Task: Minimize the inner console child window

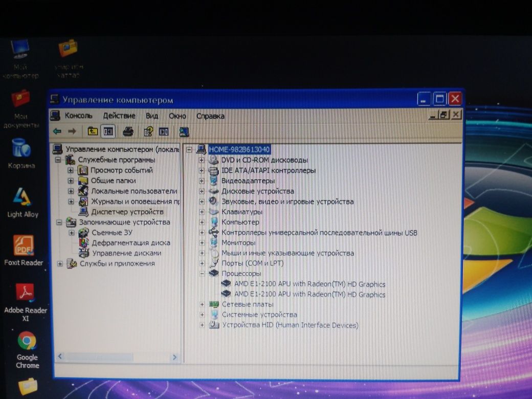Action: [x=433, y=115]
